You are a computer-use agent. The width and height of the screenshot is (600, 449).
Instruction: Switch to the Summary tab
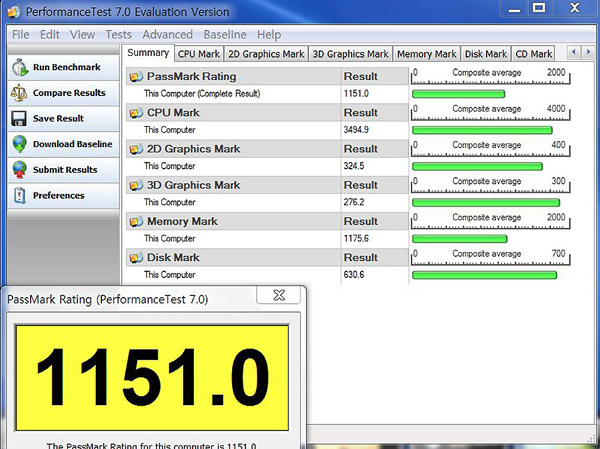click(148, 53)
